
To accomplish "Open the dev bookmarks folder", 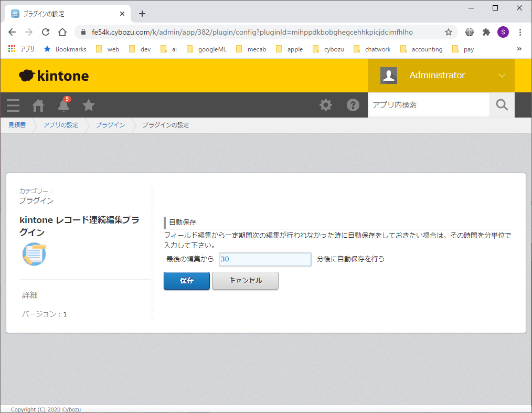I will click(140, 49).
